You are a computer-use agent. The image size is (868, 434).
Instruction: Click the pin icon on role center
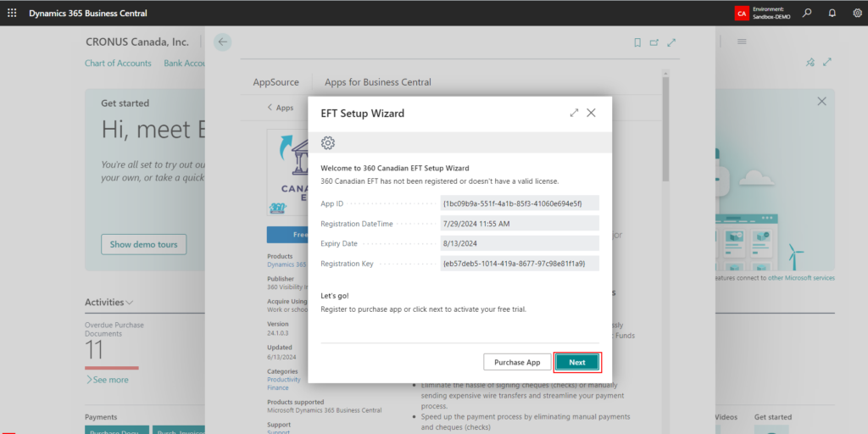pos(810,63)
